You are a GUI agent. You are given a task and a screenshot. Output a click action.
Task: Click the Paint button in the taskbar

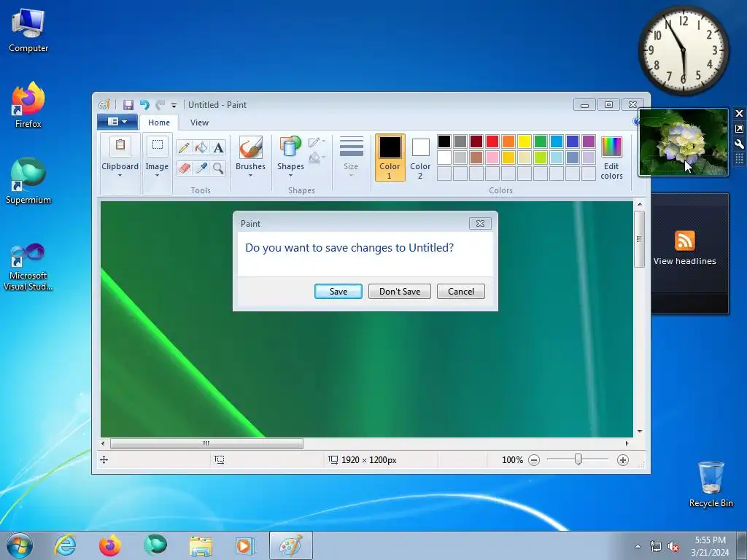(x=290, y=545)
